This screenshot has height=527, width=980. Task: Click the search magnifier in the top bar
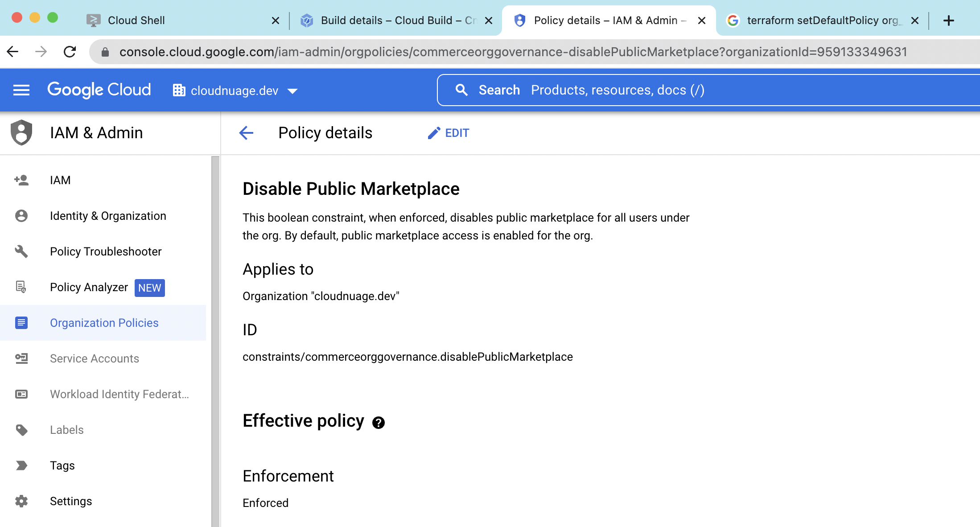[462, 90]
